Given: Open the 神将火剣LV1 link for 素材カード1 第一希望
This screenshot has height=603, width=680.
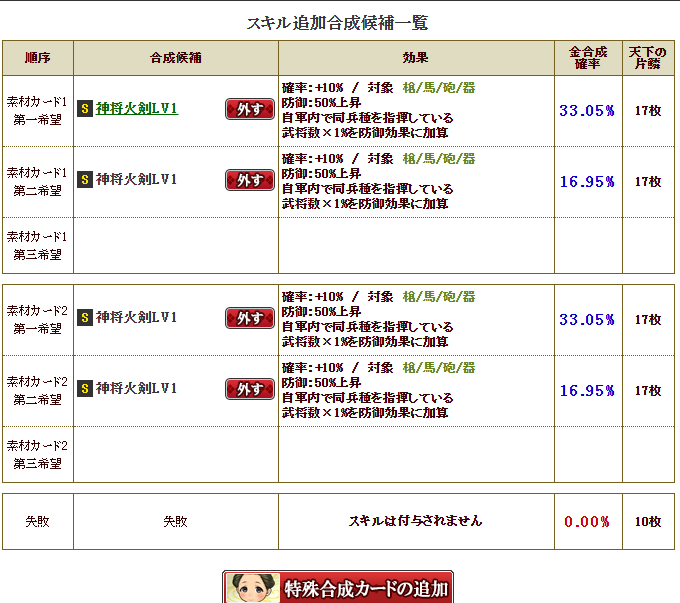Looking at the screenshot, I should (137, 108).
